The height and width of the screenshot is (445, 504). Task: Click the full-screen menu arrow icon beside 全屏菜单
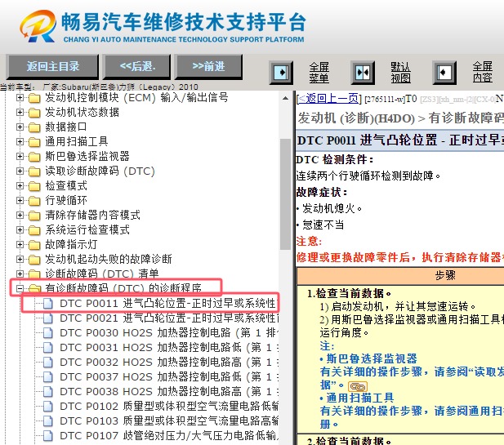click(x=281, y=73)
